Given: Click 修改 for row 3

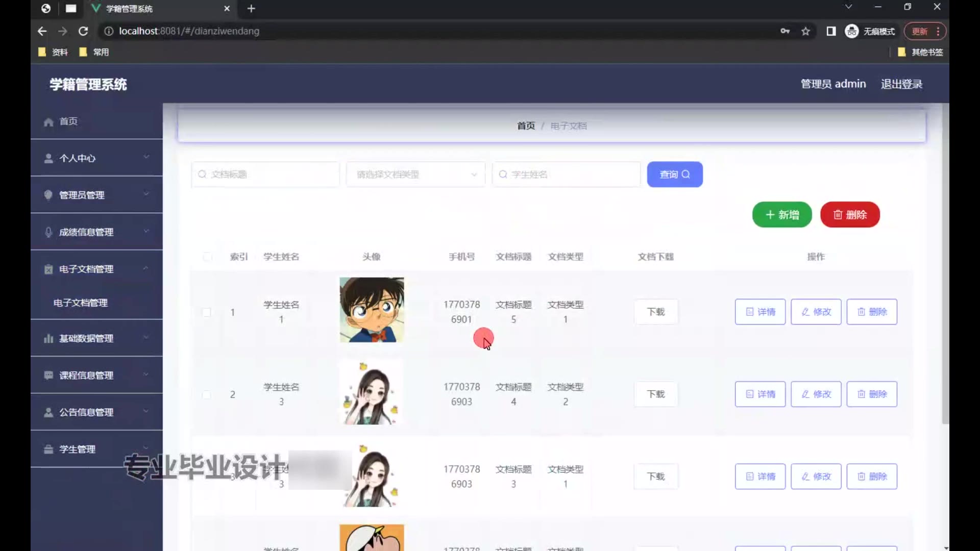Looking at the screenshot, I should (x=816, y=477).
